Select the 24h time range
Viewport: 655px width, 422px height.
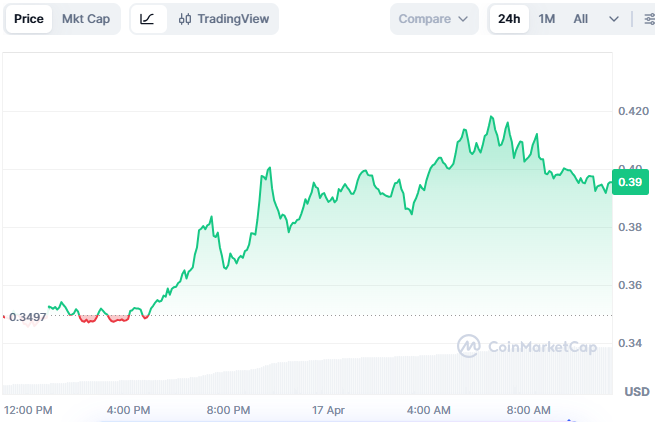coord(509,19)
